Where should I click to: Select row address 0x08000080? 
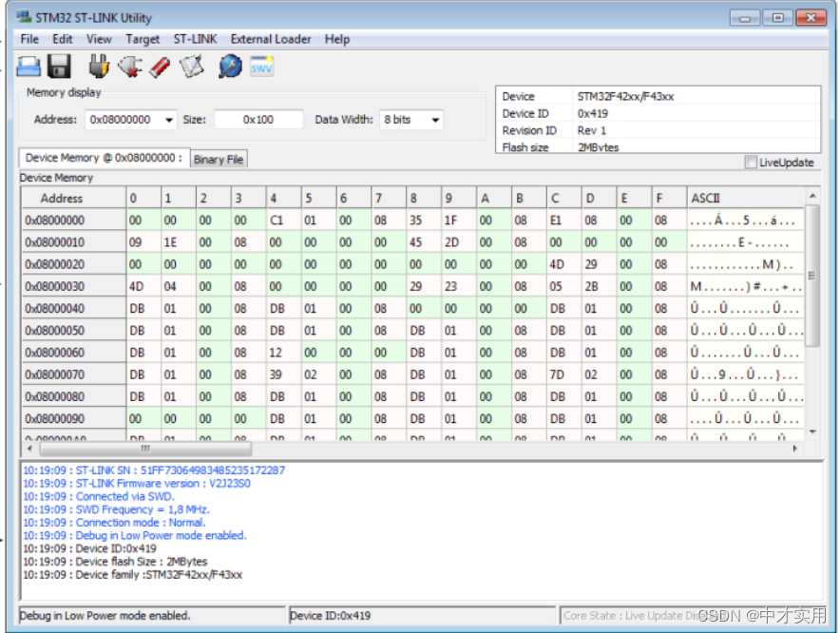[x=73, y=396]
